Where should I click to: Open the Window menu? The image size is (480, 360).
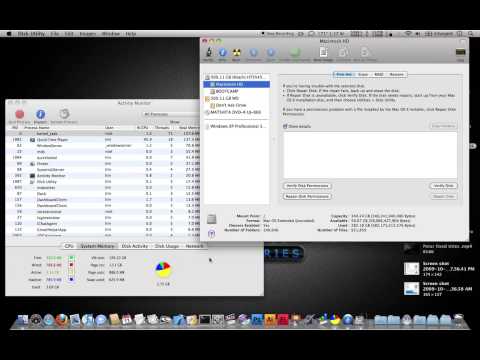pos(110,34)
